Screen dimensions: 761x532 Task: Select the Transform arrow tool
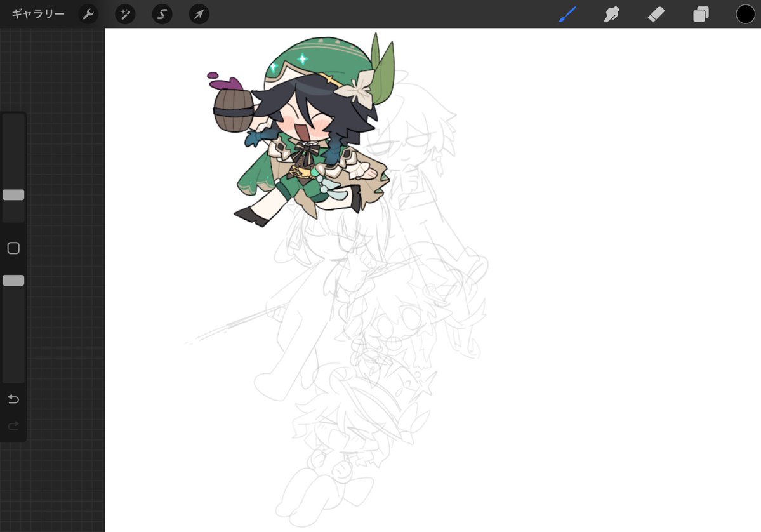click(199, 14)
